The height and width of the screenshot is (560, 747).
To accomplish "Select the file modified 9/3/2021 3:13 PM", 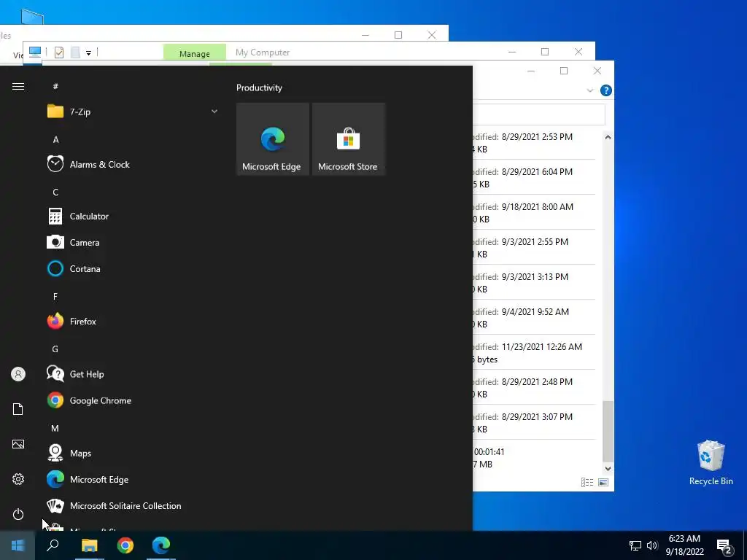I will [x=533, y=283].
